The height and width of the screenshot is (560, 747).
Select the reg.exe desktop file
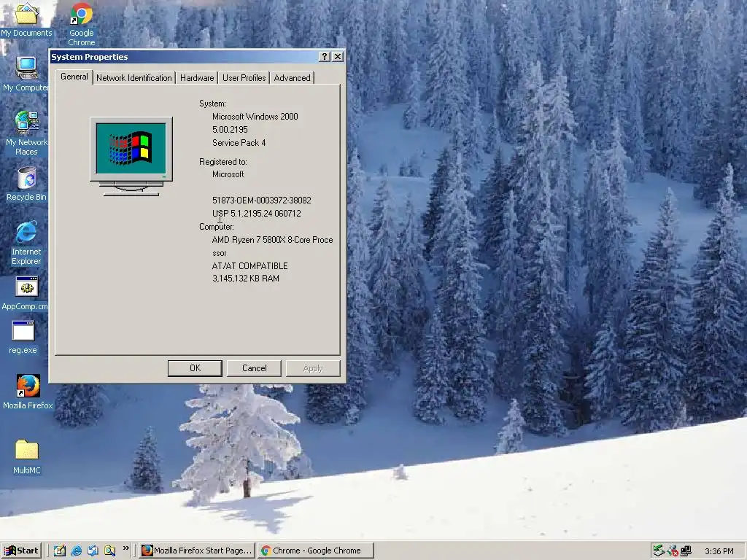point(23,338)
